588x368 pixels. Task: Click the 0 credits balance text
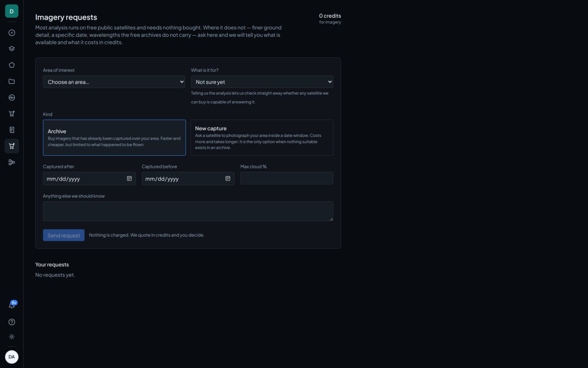click(x=330, y=16)
